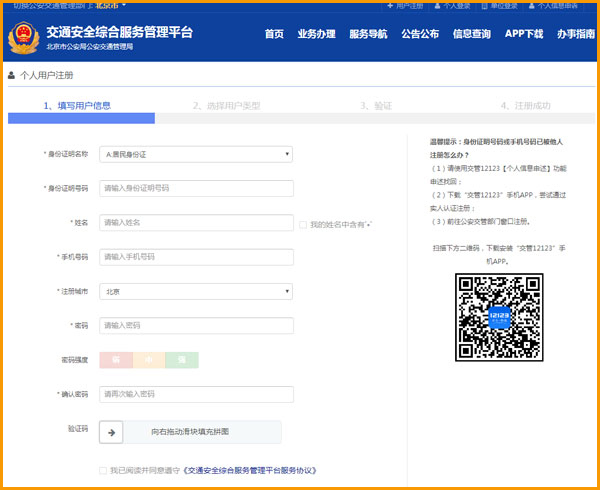Open the 身份证明名称 dropdown
The image size is (600, 490).
pyautogui.click(x=196, y=154)
